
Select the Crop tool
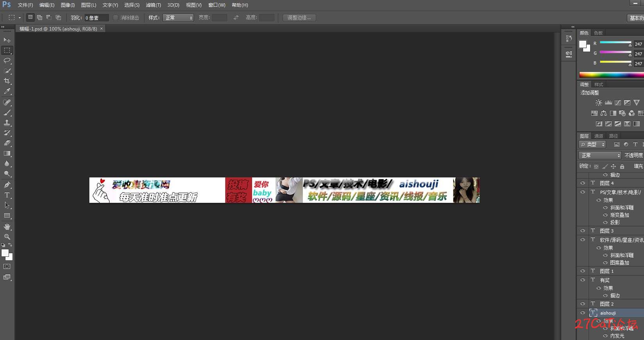pyautogui.click(x=7, y=81)
